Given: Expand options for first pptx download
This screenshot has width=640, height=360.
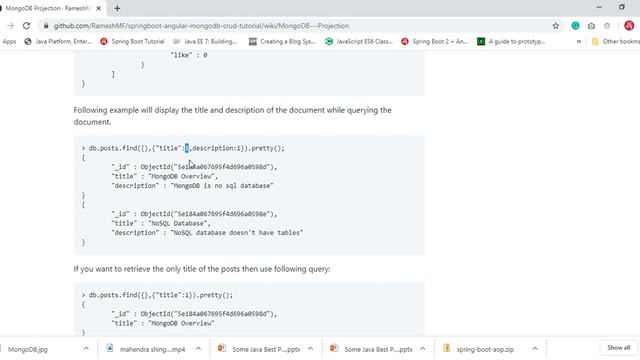Looking at the screenshot, I should tap(310, 349).
